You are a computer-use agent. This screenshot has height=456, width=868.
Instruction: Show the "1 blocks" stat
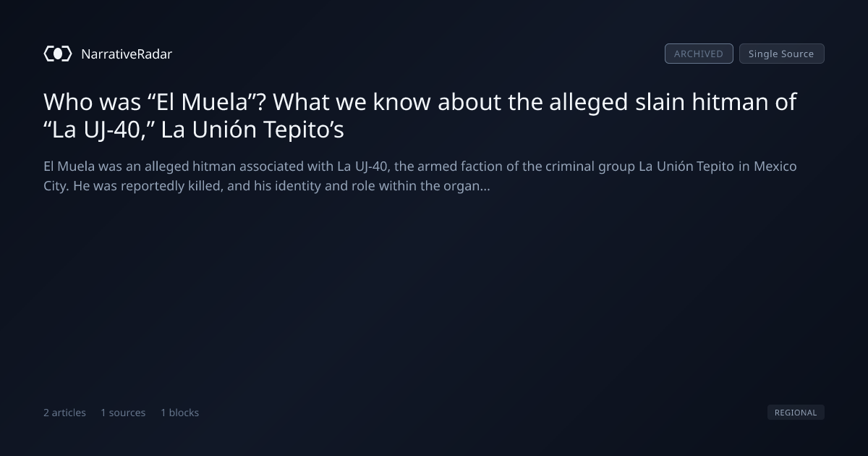pyautogui.click(x=179, y=413)
